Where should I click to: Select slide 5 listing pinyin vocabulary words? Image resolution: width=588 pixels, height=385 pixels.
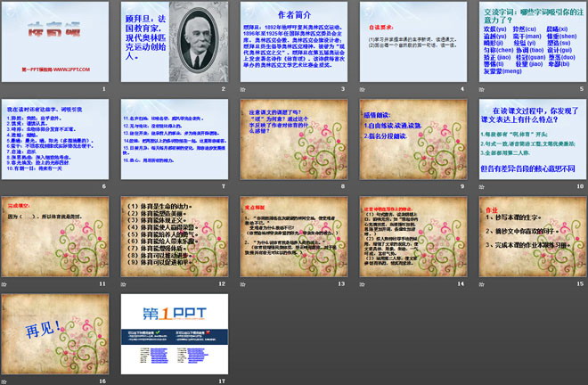(533, 42)
